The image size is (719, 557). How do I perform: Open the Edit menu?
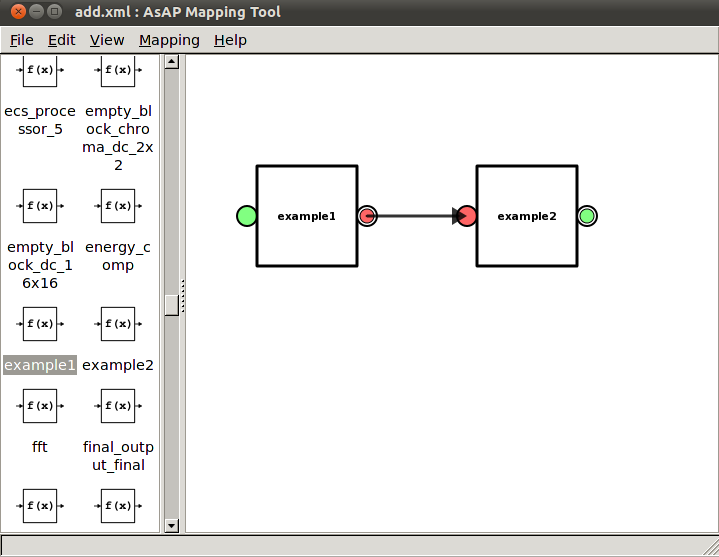(x=61, y=40)
